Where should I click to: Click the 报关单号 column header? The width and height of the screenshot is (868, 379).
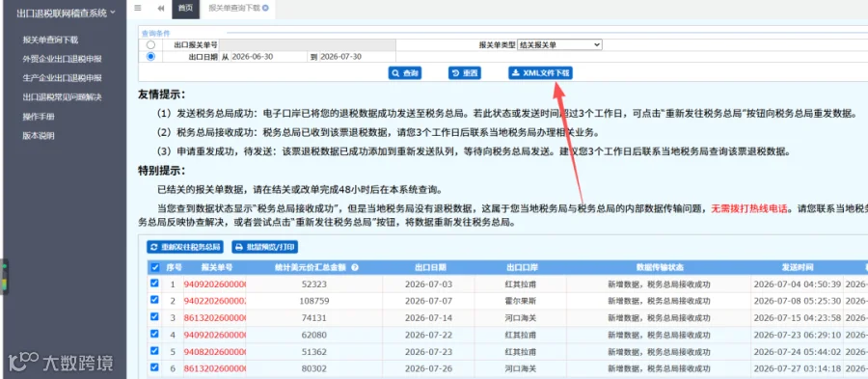click(x=216, y=267)
